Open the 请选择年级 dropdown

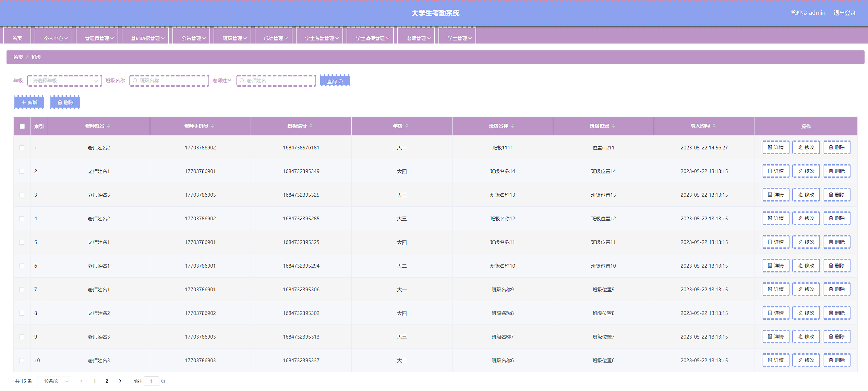64,81
